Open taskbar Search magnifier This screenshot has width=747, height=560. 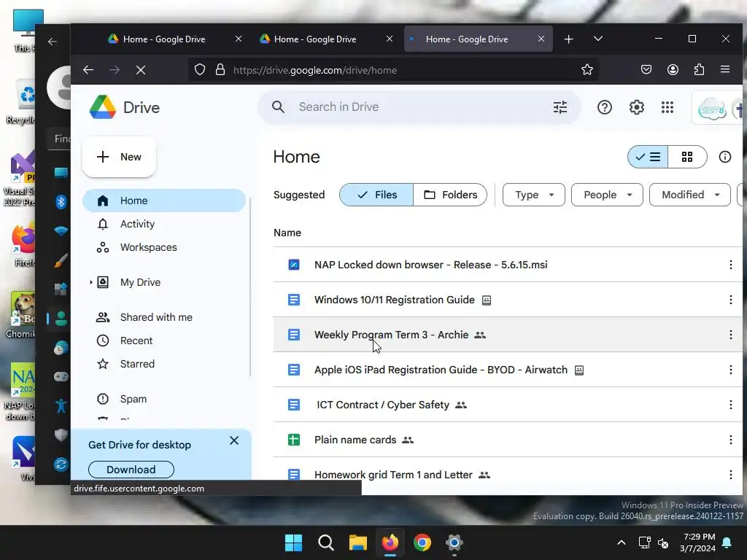[326, 542]
